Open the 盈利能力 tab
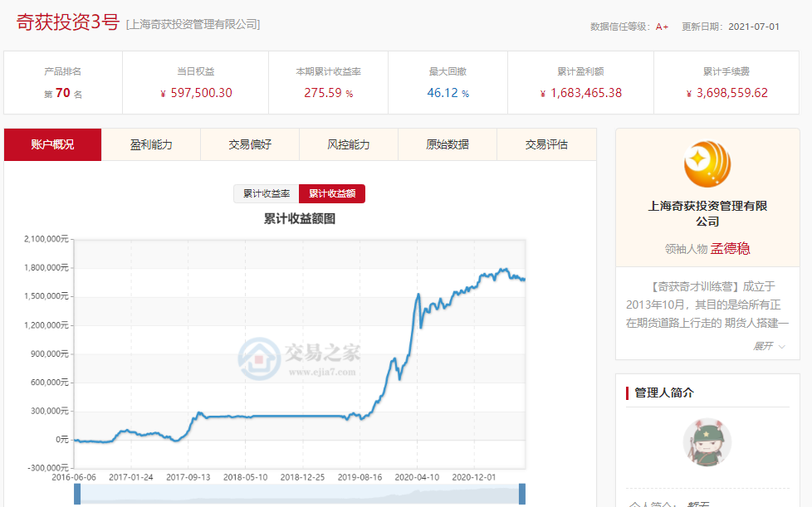The height and width of the screenshot is (507, 812). (151, 144)
